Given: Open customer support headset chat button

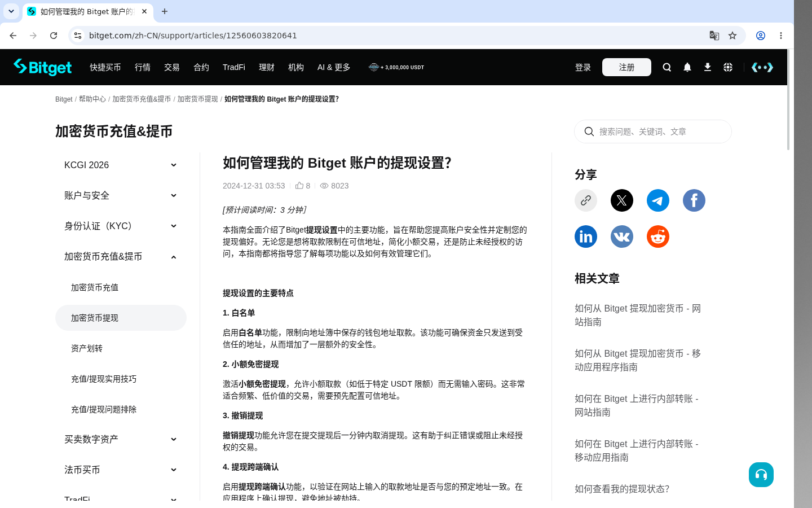Looking at the screenshot, I should 761,475.
